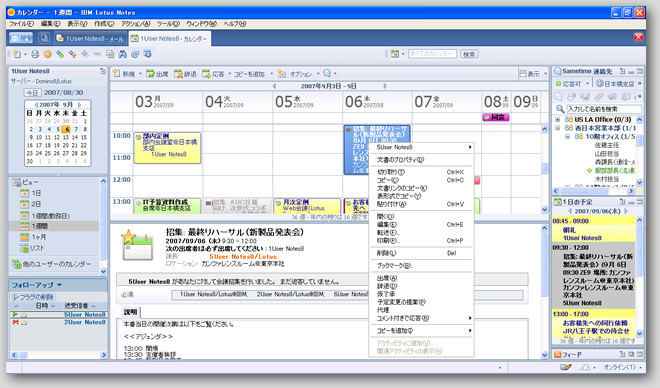Click the Sametime announcement megaphone icon
Image resolution: width=660 pixels, height=388 pixels.
point(612,97)
